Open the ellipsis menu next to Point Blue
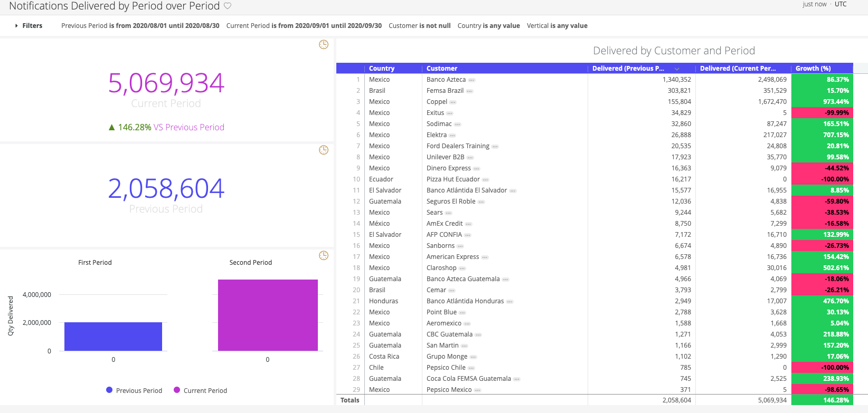This screenshot has height=413, width=868. tap(463, 313)
